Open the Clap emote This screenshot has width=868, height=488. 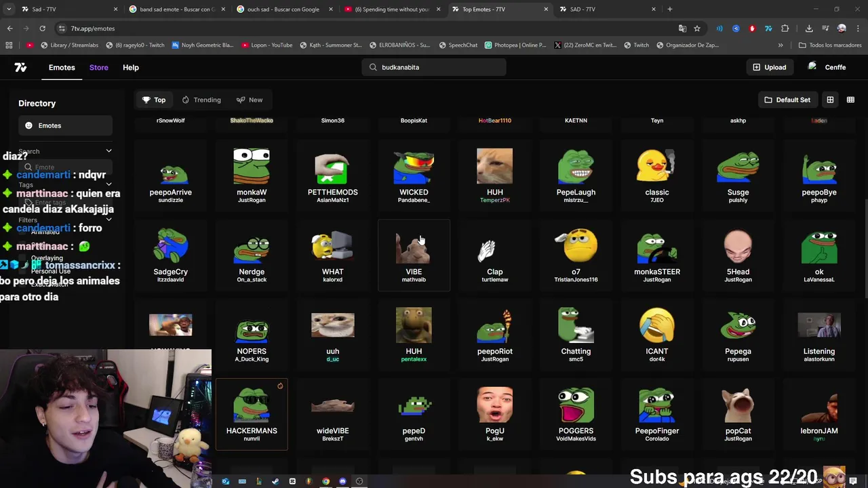click(495, 256)
